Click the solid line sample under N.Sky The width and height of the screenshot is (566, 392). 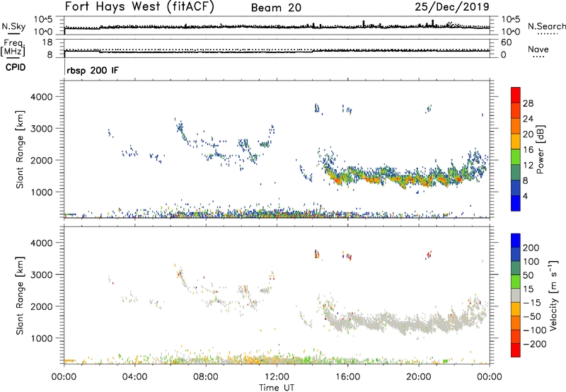13,34
